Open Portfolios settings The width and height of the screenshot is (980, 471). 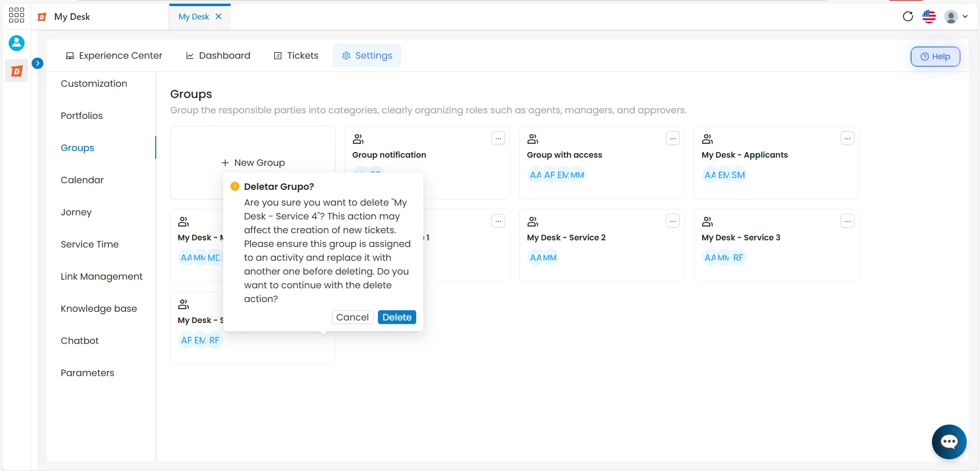(82, 116)
